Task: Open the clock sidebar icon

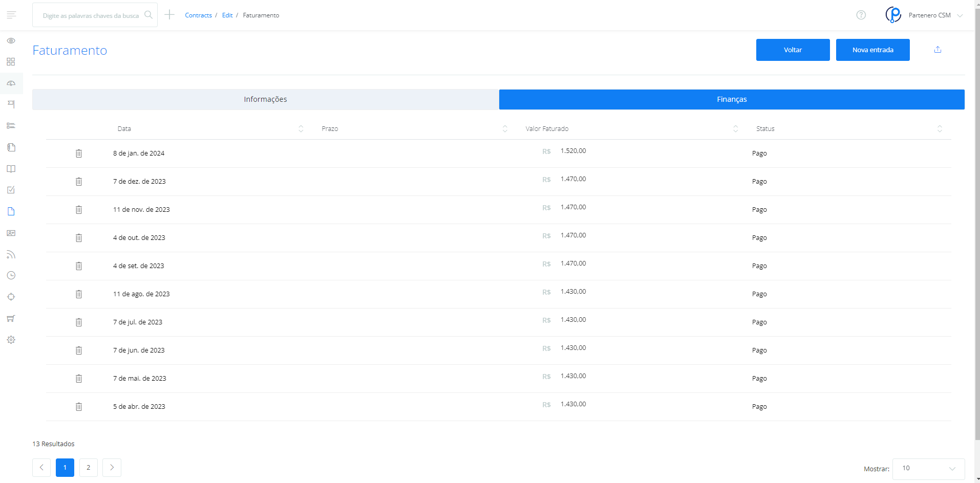Action: pos(11,275)
